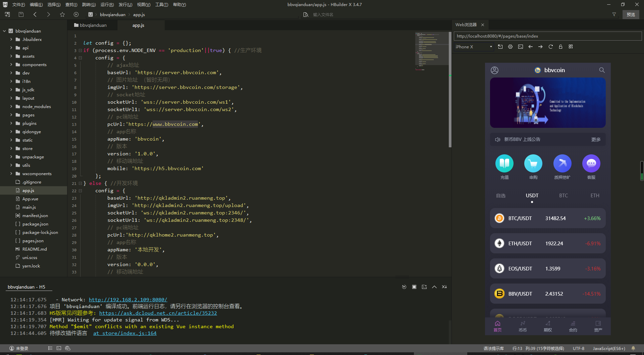Open the BTC/USDT market row
This screenshot has height=355, width=644.
(x=548, y=218)
